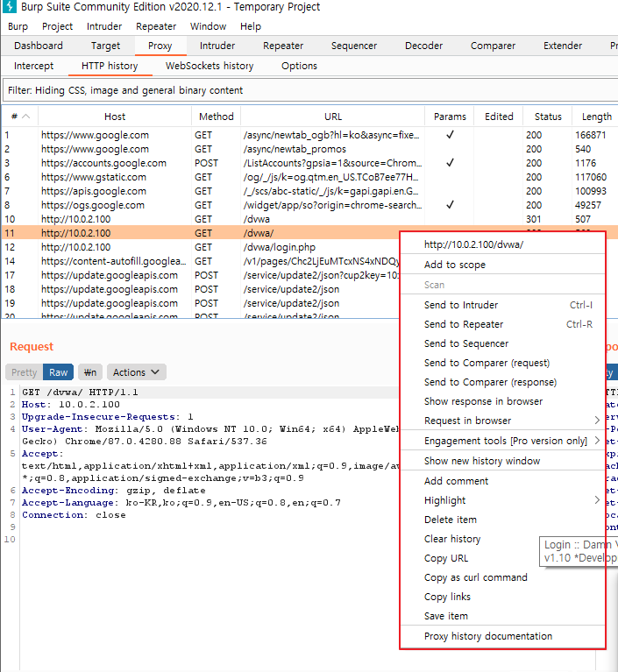Open the Window menu
Viewport: 618px width, 672px height.
[x=208, y=26]
